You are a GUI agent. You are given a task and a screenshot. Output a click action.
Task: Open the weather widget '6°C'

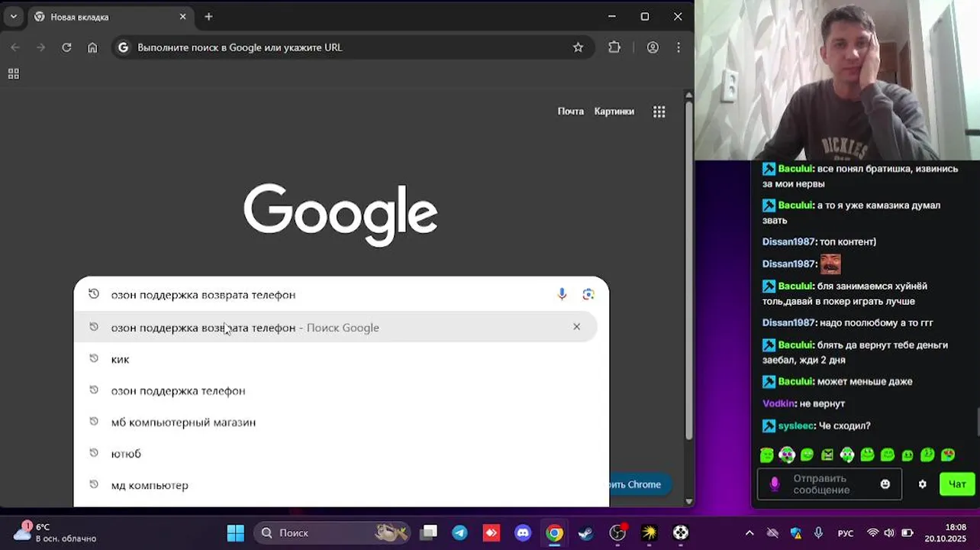pos(53,532)
